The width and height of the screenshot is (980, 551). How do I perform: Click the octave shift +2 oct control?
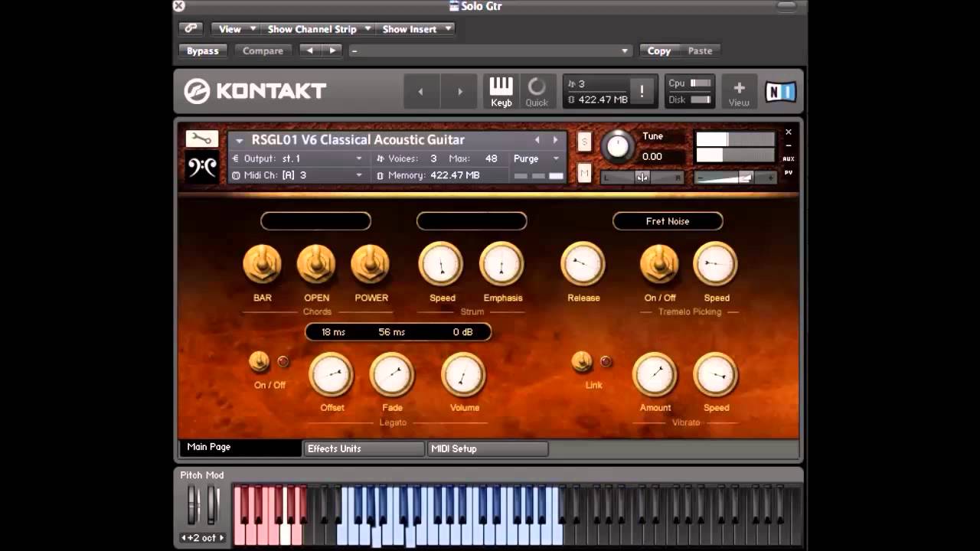(202, 538)
